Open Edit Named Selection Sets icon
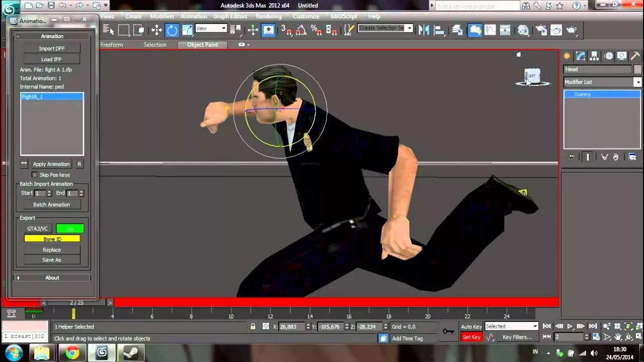This screenshot has width=644, height=362. click(x=348, y=30)
